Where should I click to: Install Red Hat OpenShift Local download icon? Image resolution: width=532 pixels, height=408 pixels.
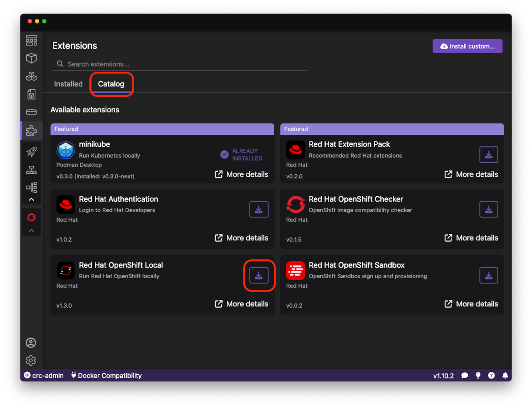coord(259,275)
